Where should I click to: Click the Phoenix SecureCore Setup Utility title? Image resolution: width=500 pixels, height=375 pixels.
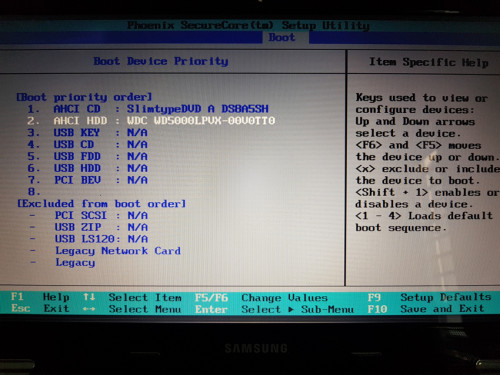(x=248, y=25)
